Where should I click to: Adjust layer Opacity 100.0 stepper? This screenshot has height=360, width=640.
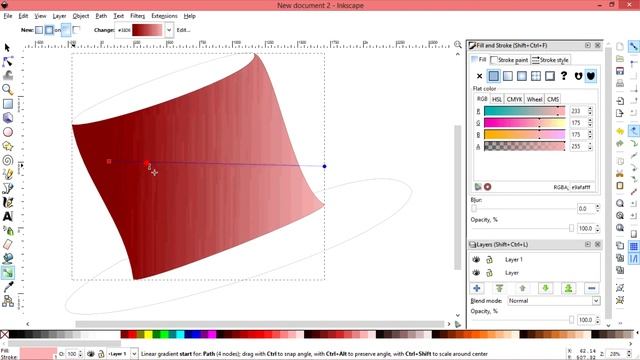[x=598, y=320]
